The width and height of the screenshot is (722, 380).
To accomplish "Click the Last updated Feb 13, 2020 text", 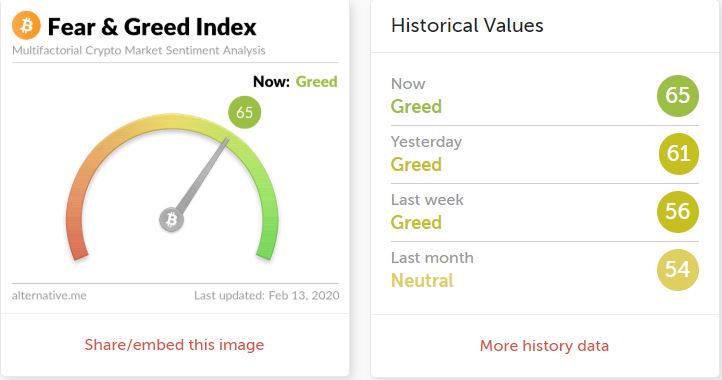I will pyautogui.click(x=267, y=295).
